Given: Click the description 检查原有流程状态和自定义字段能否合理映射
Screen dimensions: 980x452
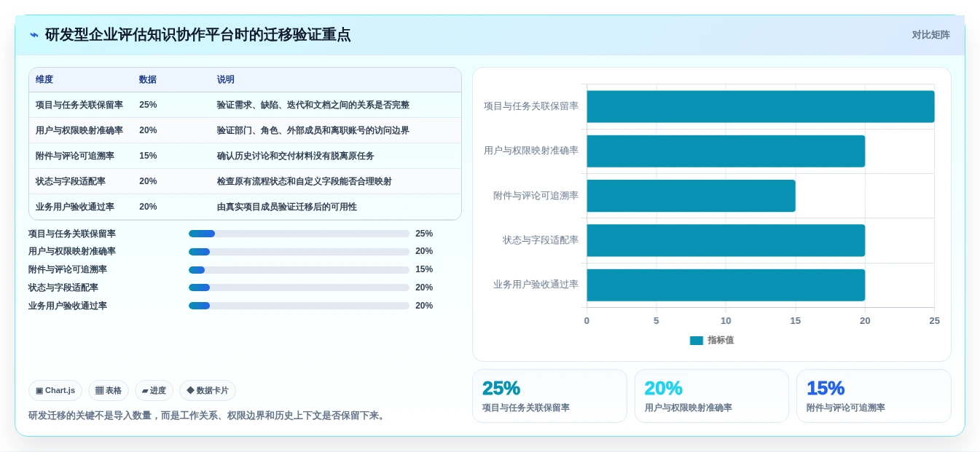Looking at the screenshot, I should [x=305, y=181].
